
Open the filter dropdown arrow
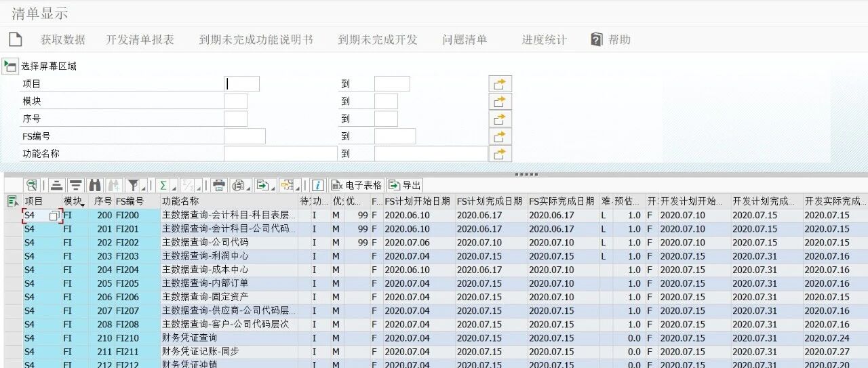tap(144, 187)
